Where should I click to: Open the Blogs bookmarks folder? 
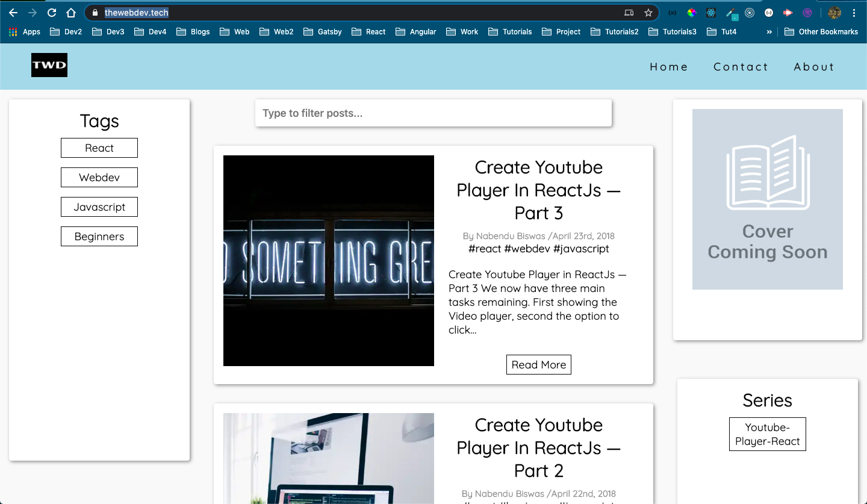pos(193,32)
